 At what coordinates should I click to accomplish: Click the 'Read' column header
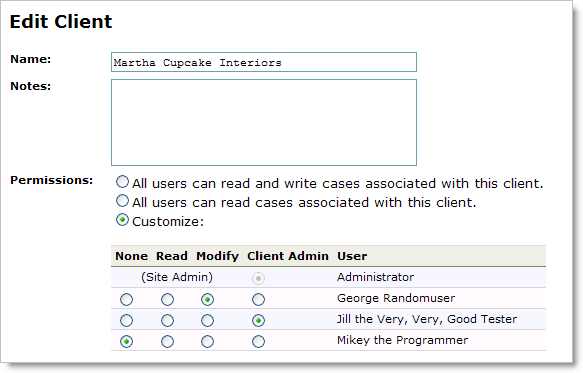point(171,256)
